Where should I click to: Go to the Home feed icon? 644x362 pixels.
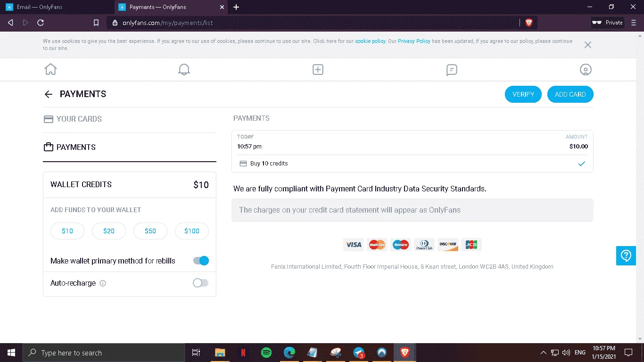pos(50,69)
